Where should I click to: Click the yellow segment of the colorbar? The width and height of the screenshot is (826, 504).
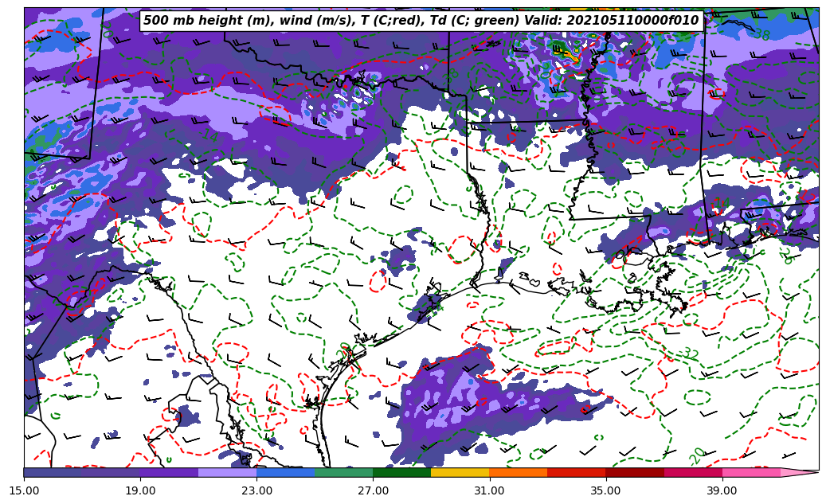[460, 472]
